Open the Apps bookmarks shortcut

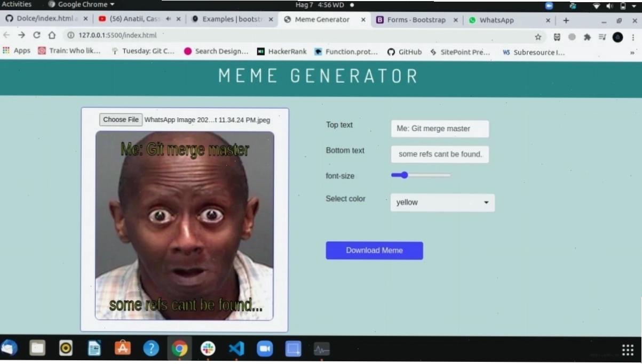pos(17,51)
